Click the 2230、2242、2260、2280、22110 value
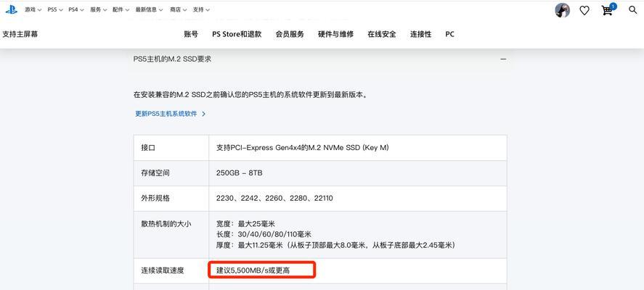The image size is (644, 290). [x=274, y=199]
